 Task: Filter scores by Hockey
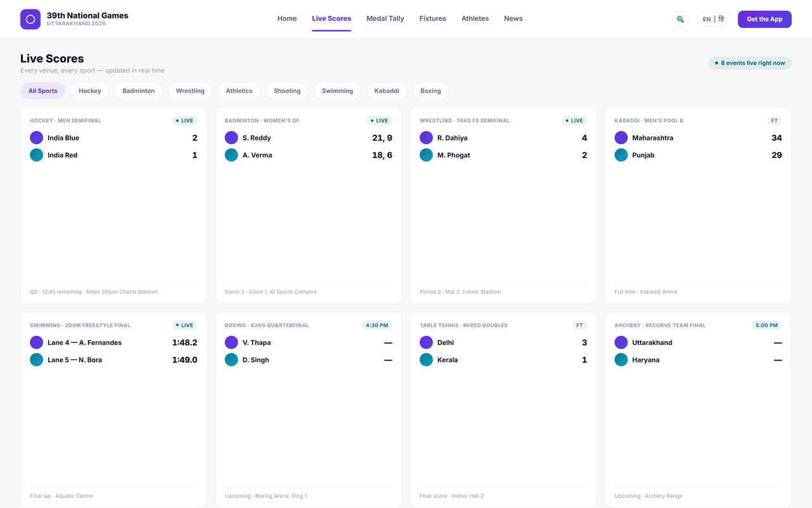click(x=90, y=91)
